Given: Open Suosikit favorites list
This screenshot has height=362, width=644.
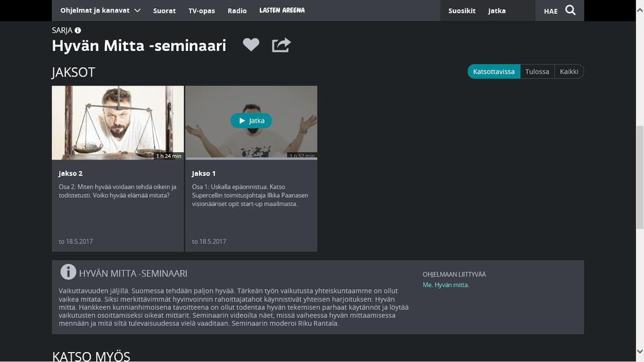Looking at the screenshot, I should pyautogui.click(x=462, y=11).
